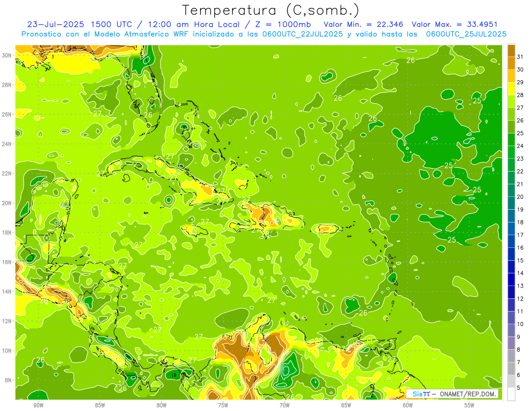Click the blue colorbar swatch between 15 and 16
532x411 pixels.
point(511,254)
